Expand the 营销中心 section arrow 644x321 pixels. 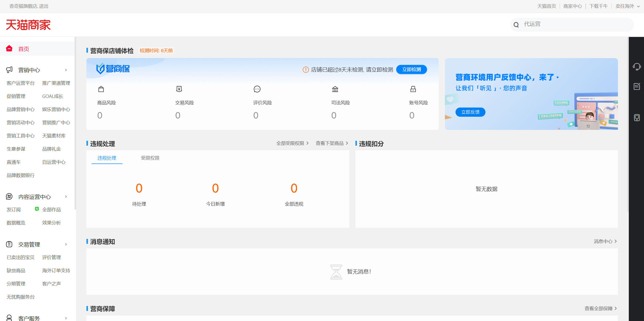pyautogui.click(x=66, y=70)
